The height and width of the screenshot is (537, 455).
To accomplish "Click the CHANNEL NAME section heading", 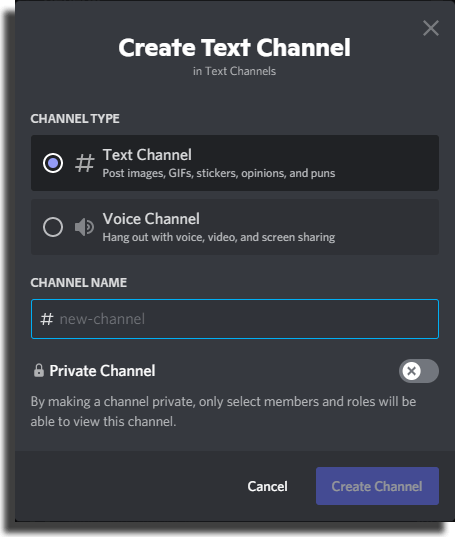I will click(x=79, y=283).
